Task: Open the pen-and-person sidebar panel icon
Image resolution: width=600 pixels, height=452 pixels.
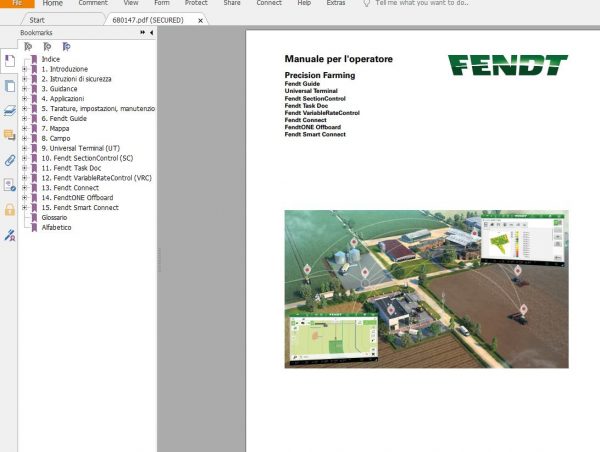Action: point(10,235)
